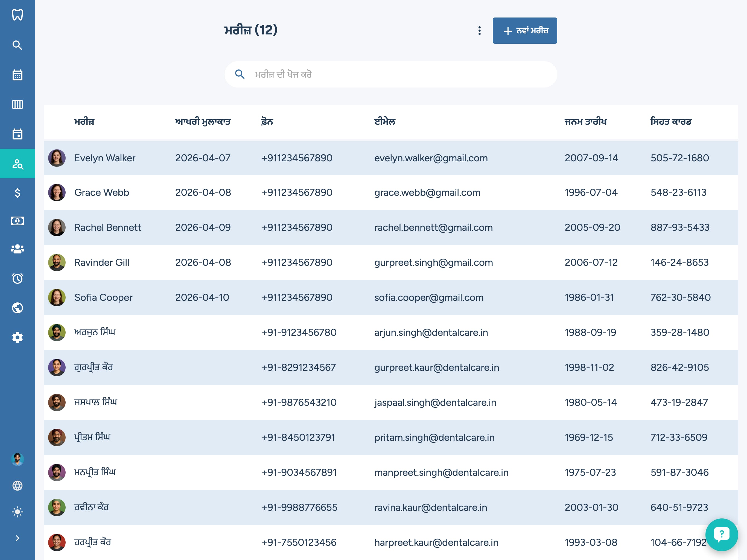Open the dollar sign billing icon
This screenshot has height=560, width=747.
click(17, 193)
